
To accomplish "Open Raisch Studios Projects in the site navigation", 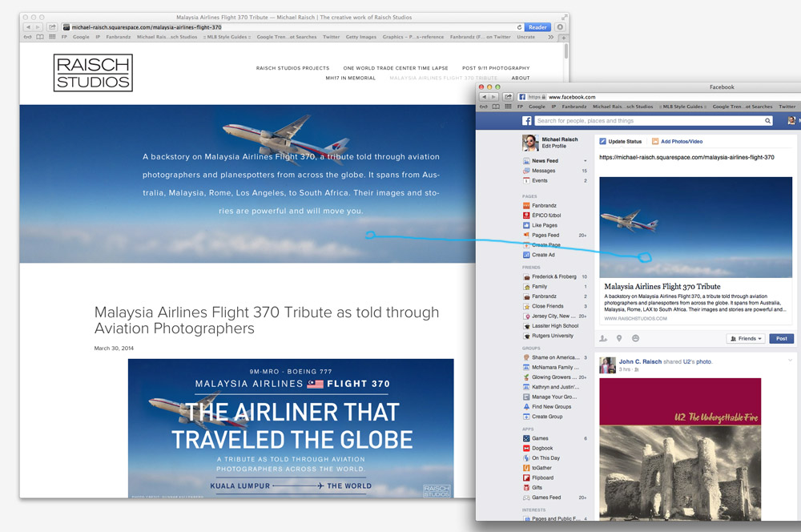I will coord(292,68).
